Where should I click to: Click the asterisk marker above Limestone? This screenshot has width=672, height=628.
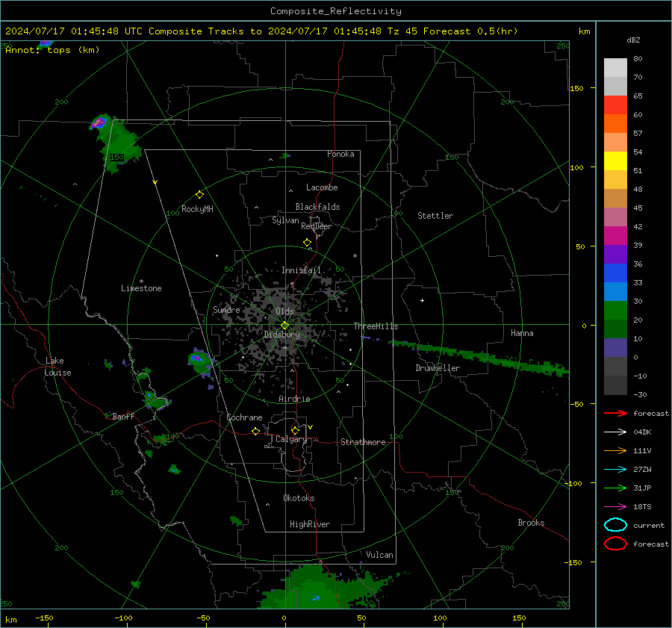pos(141,282)
